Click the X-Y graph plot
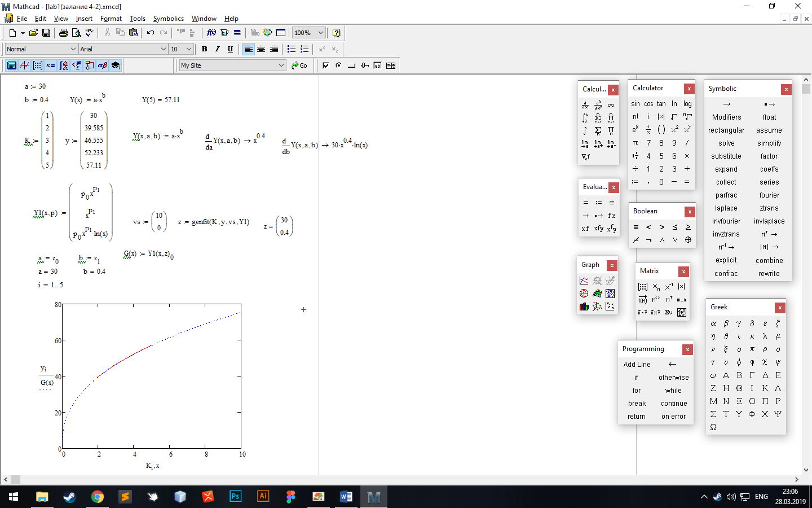The width and height of the screenshot is (812, 508). (152, 376)
